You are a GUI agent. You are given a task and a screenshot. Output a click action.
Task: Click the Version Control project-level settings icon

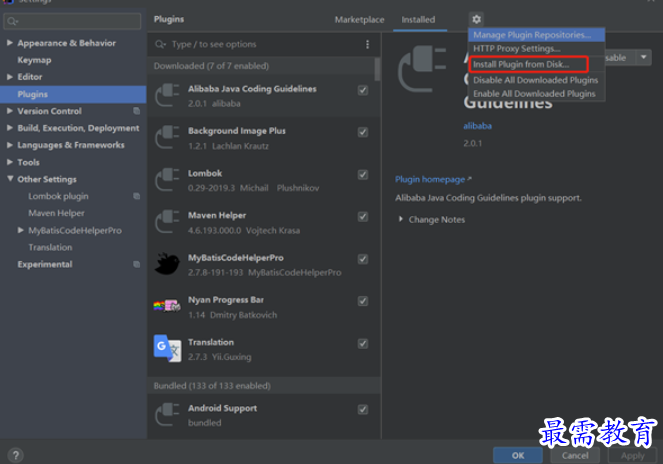(137, 111)
